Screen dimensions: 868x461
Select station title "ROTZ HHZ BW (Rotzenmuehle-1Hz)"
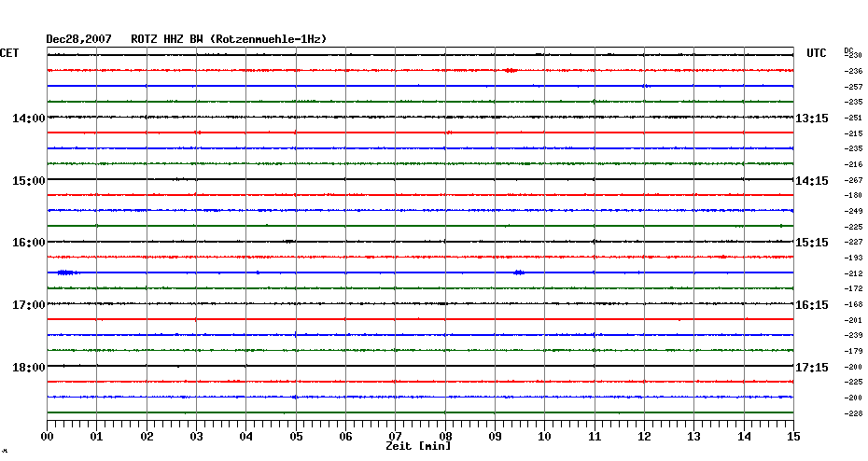(x=229, y=39)
